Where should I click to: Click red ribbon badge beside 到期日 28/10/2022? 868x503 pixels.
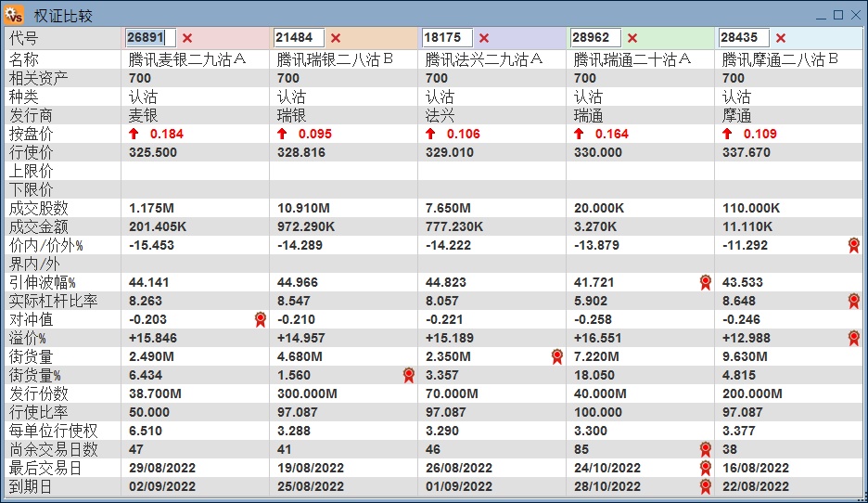pyautogui.click(x=705, y=487)
